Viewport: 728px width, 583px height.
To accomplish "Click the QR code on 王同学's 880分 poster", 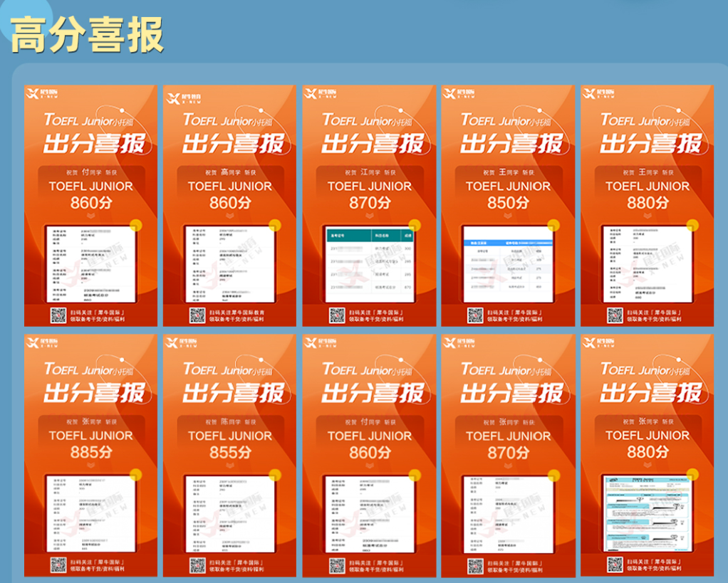I will [x=615, y=316].
